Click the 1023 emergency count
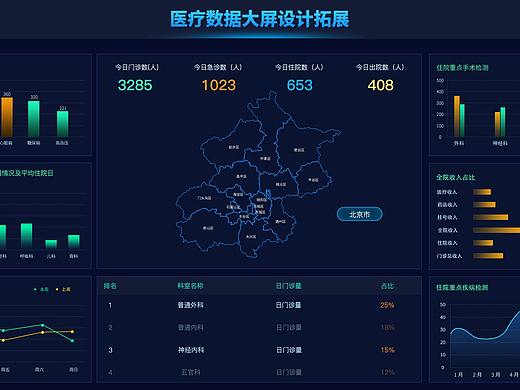 coord(219,85)
